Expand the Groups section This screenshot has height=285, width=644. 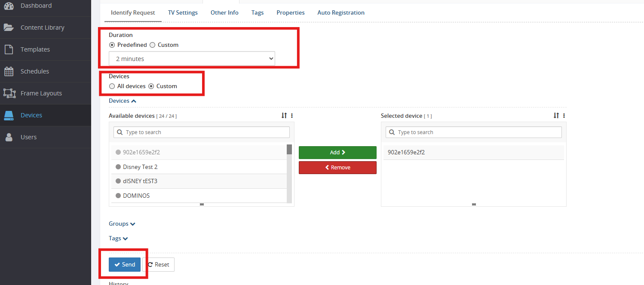[122, 224]
